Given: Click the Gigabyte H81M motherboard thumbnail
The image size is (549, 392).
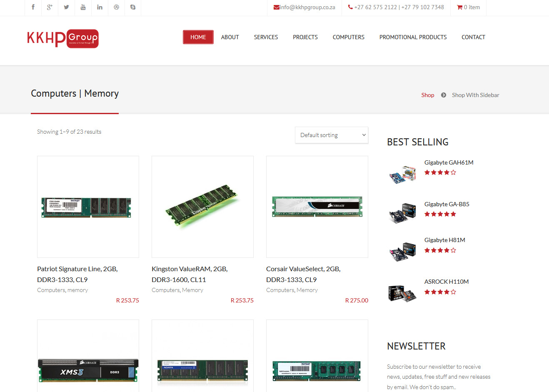Looking at the screenshot, I should tap(402, 252).
